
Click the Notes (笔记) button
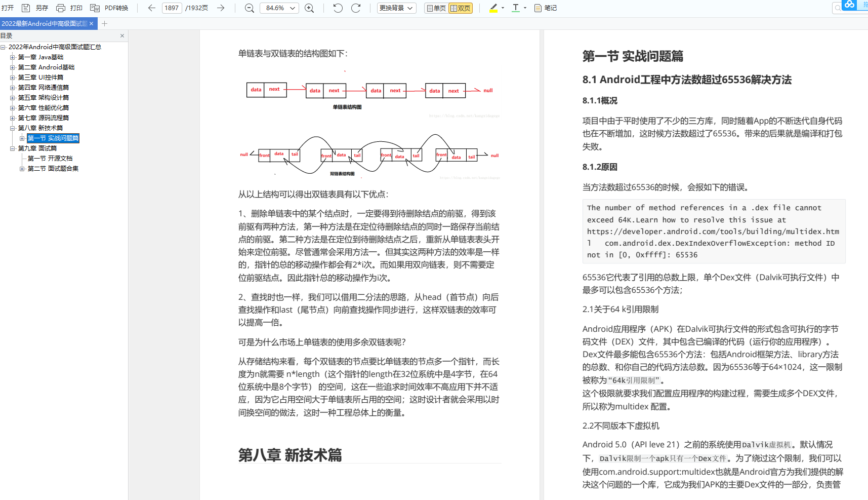(546, 8)
